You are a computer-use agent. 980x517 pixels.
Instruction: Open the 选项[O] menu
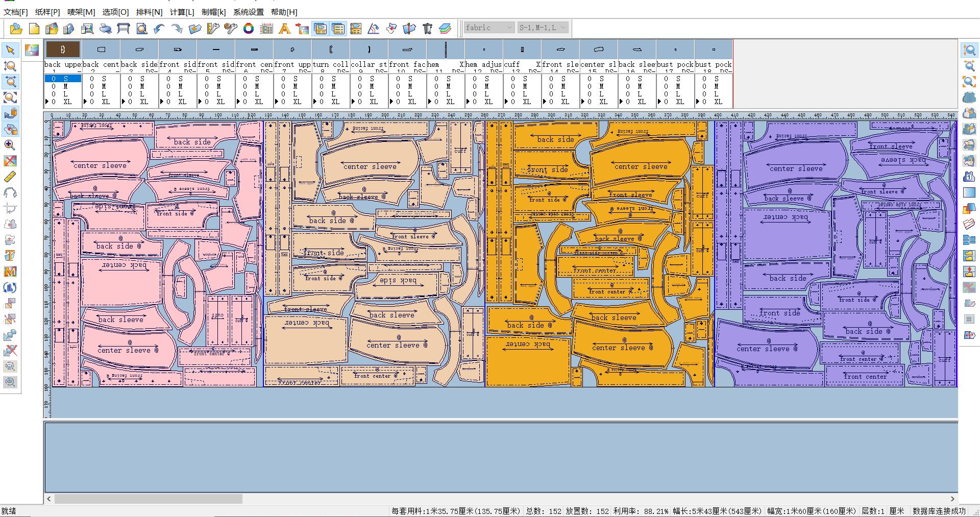point(115,12)
